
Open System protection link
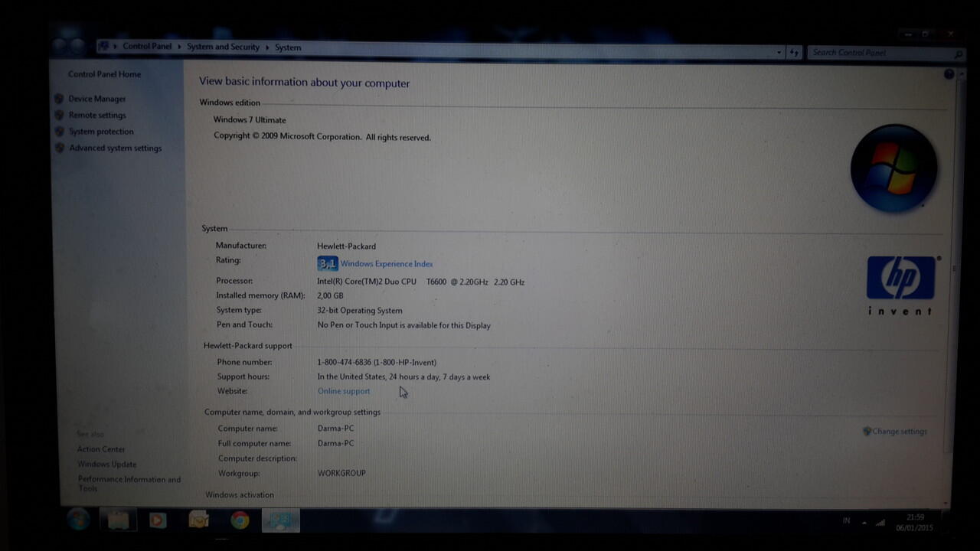[x=101, y=132]
